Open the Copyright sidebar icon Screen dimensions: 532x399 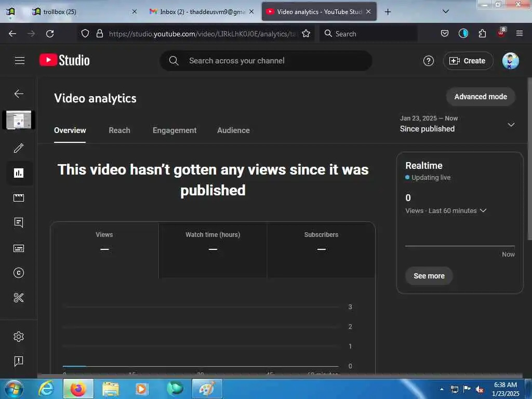pyautogui.click(x=19, y=273)
